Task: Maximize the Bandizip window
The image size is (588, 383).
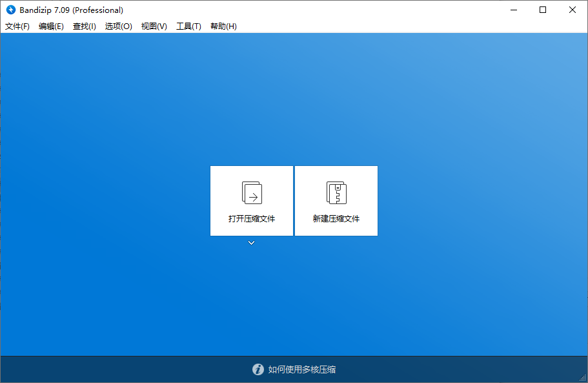Action: (543, 10)
